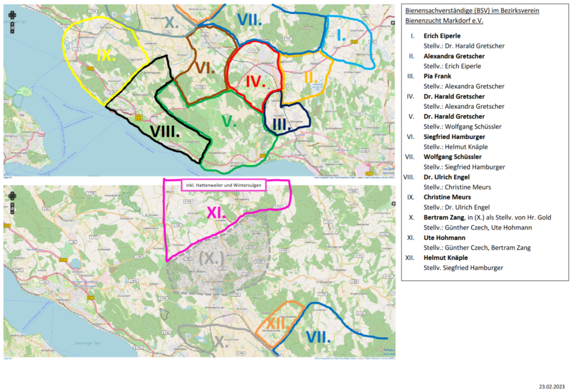Click the red 'IV.' region label

coord(255,82)
